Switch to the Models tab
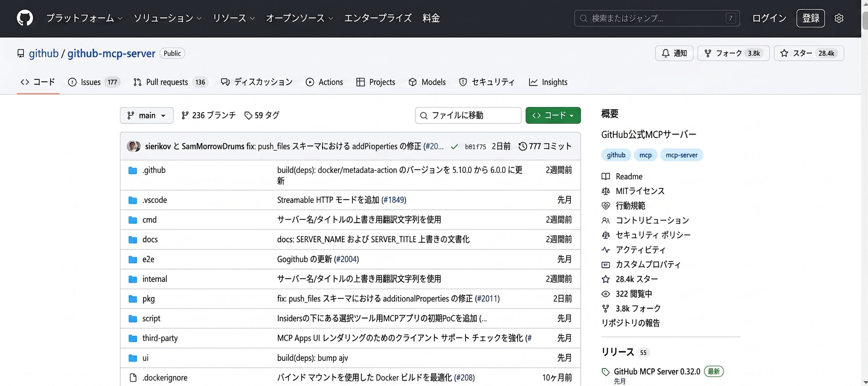The height and width of the screenshot is (386, 868). coord(427,82)
